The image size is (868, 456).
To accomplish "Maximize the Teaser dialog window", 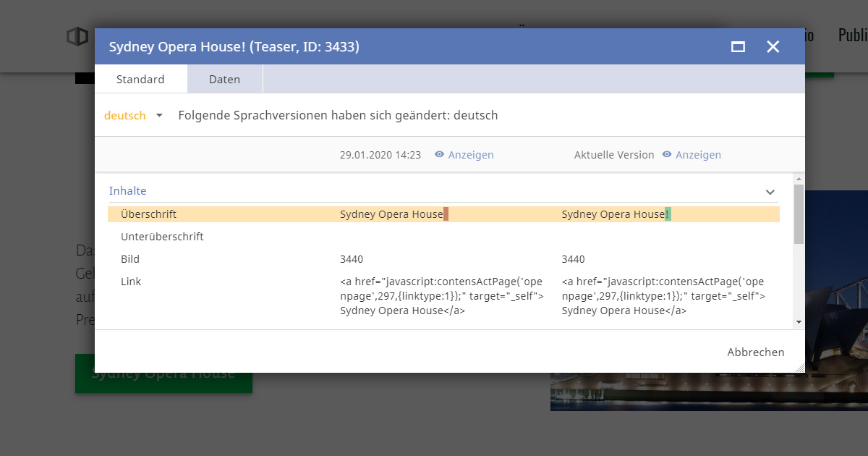I will click(x=738, y=47).
